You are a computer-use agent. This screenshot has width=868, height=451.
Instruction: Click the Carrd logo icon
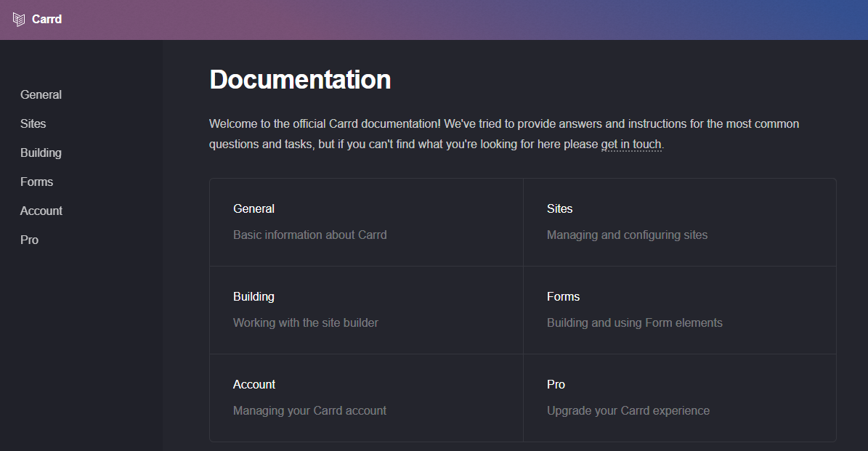pos(19,20)
